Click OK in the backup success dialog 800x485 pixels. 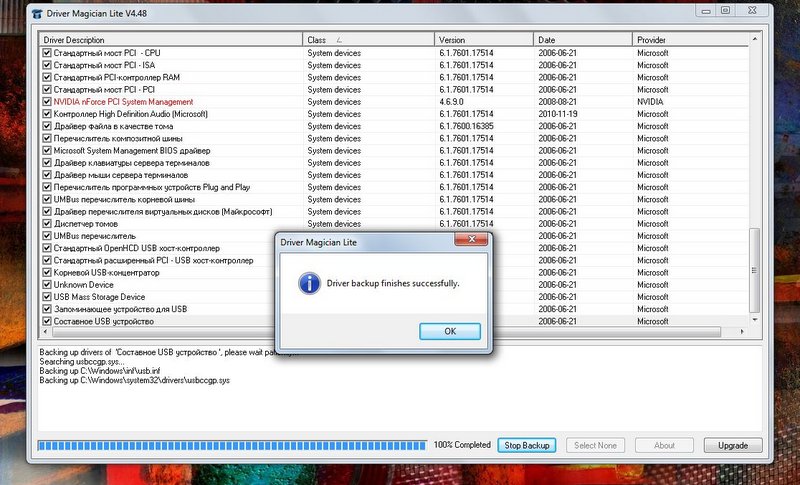click(x=449, y=331)
